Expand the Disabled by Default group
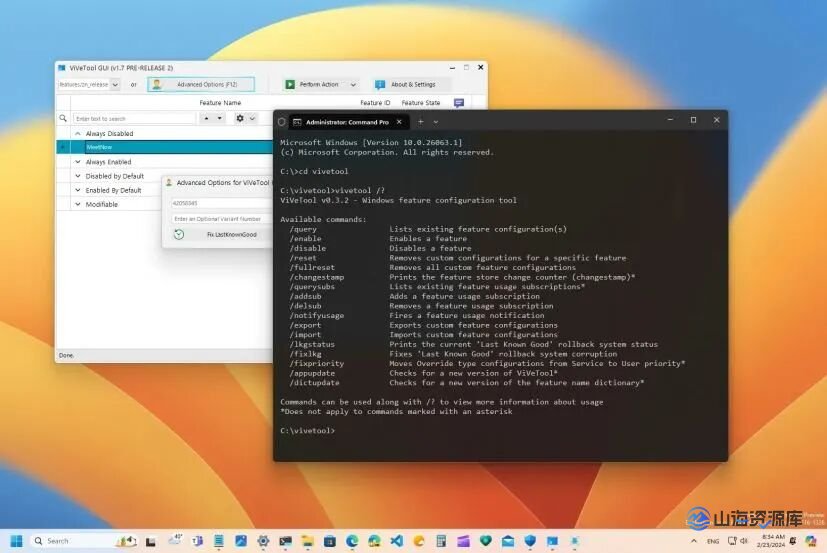Viewport: 827px width, 553px height. click(x=78, y=176)
